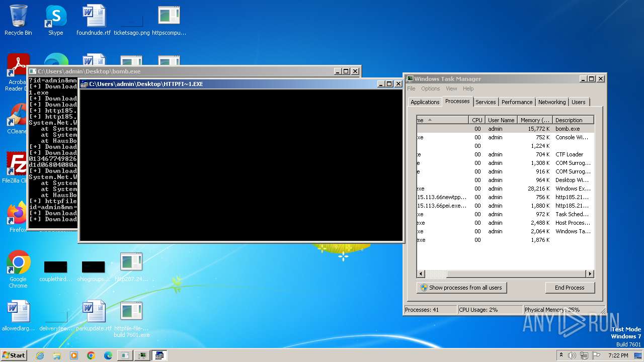This screenshot has width=644, height=362.
Task: Select the parkupdate.rtf document icon
Action: (94, 317)
